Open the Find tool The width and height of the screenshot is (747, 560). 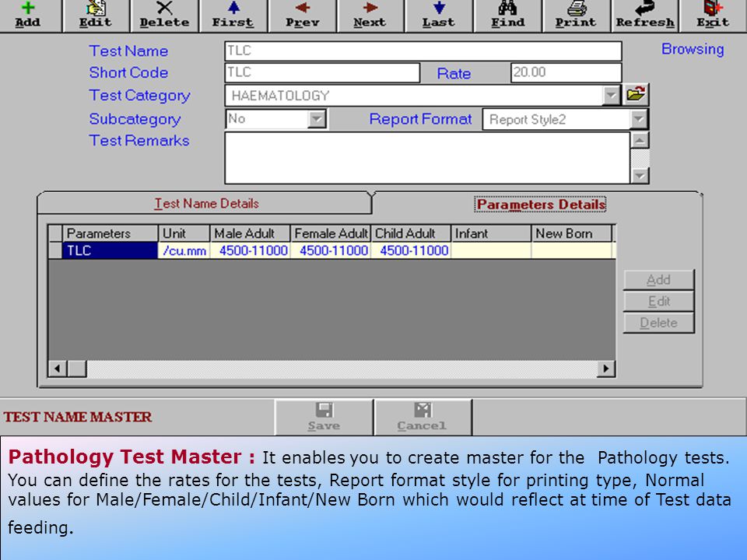(508, 16)
